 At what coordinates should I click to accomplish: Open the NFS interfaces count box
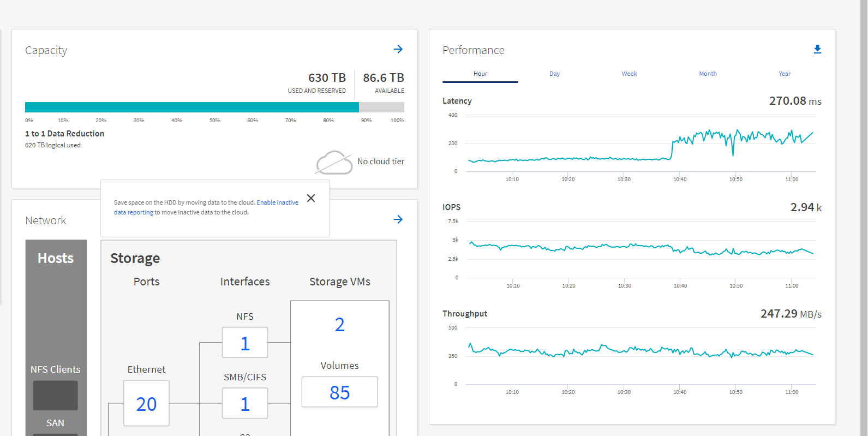coord(245,343)
